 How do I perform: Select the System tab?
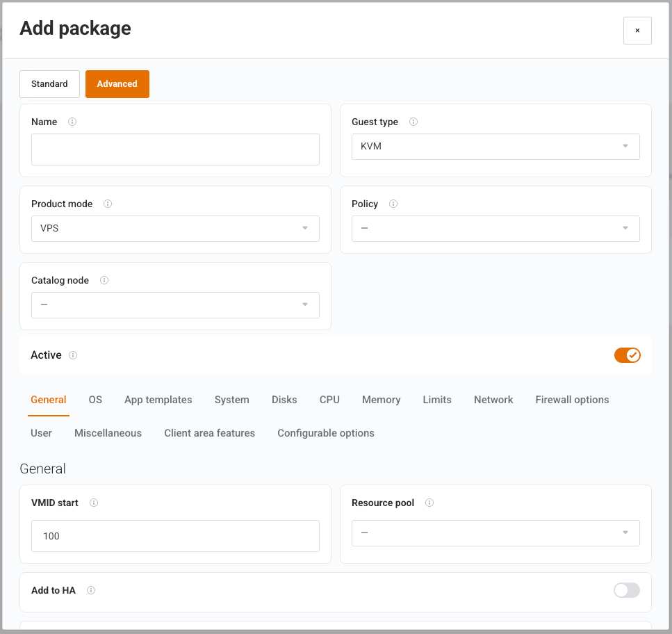coord(232,400)
